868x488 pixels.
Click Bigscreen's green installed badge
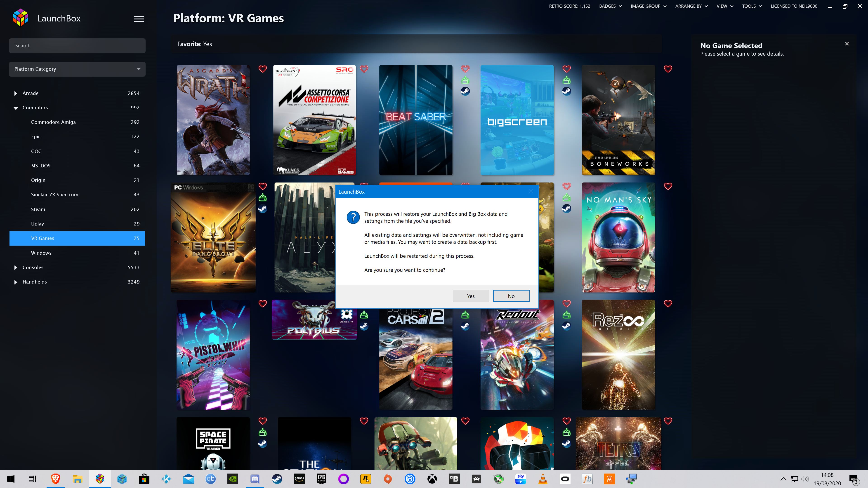click(567, 80)
